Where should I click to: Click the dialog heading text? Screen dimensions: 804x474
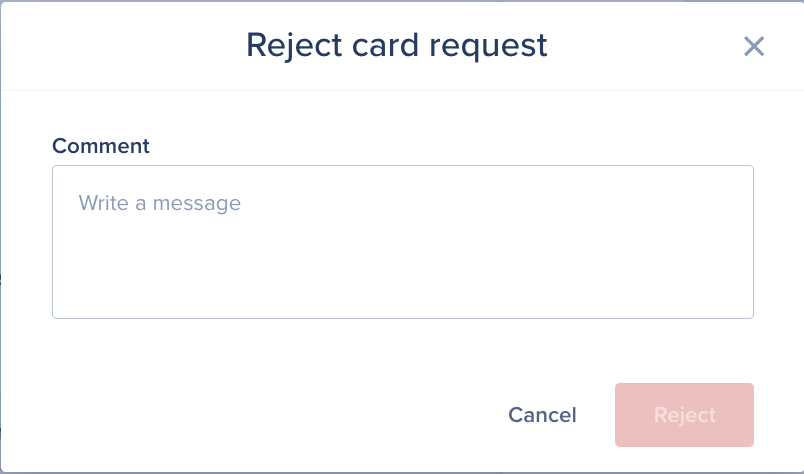coord(396,45)
